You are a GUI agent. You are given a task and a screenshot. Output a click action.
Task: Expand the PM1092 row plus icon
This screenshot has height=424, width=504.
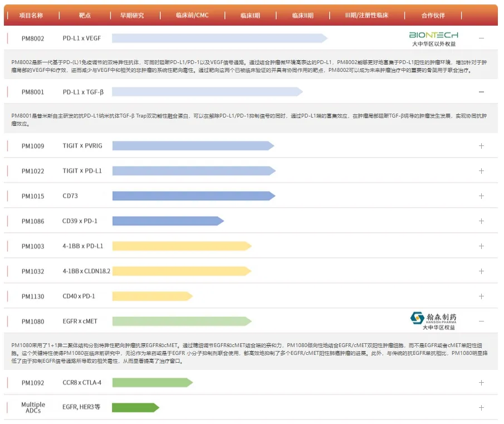(481, 383)
